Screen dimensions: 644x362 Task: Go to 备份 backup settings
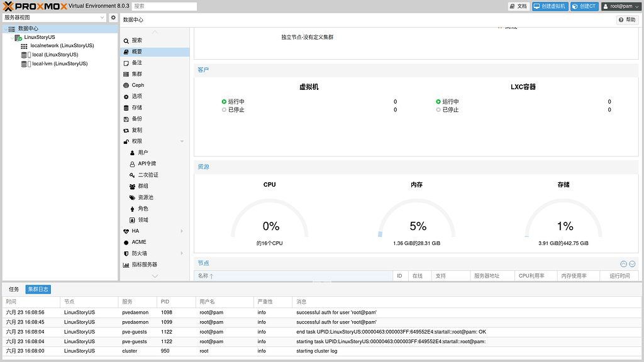click(136, 119)
